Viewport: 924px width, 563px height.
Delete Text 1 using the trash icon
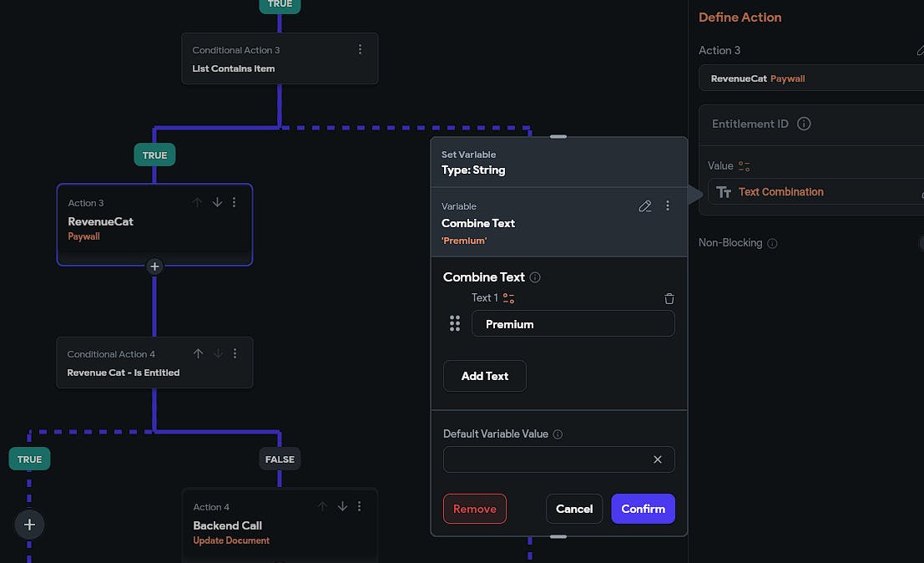(669, 298)
